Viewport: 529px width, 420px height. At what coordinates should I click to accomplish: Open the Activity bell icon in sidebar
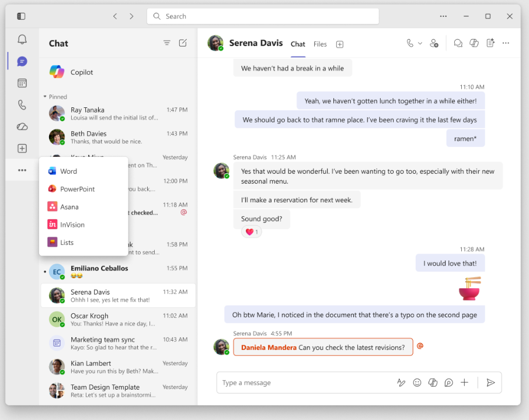point(22,40)
